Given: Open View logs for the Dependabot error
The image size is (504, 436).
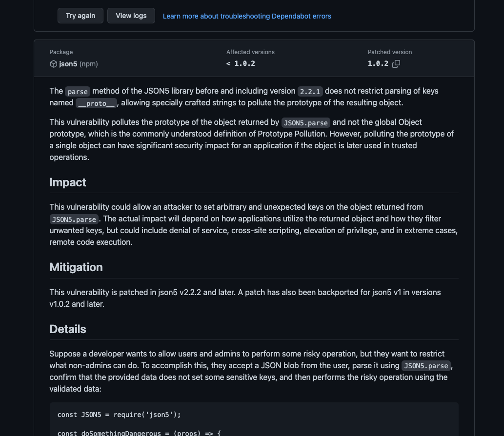Looking at the screenshot, I should 131,16.
